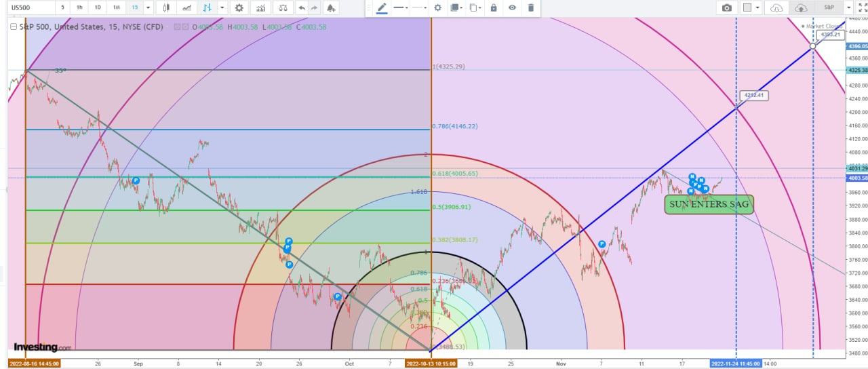Select the area chart type icon

click(x=186, y=7)
